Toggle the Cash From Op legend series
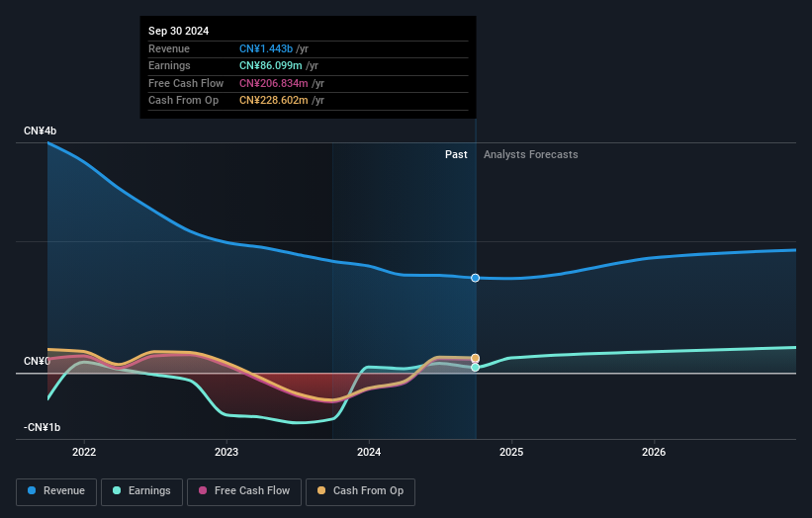Viewport: 812px width, 518px height. (x=360, y=491)
